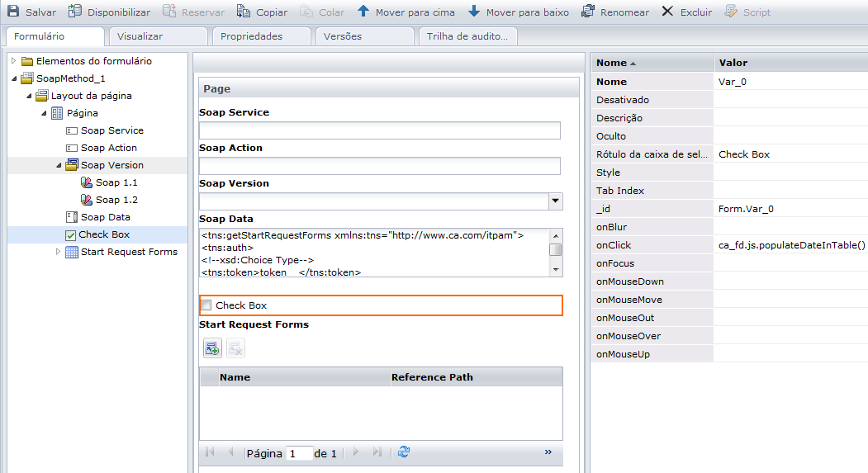Click the Valor column header
The image size is (868, 473).
[x=791, y=63]
